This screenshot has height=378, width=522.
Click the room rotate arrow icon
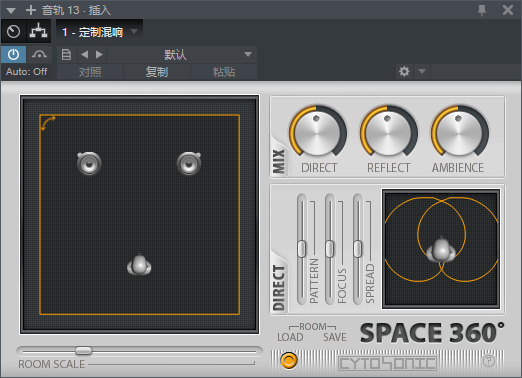click(48, 123)
